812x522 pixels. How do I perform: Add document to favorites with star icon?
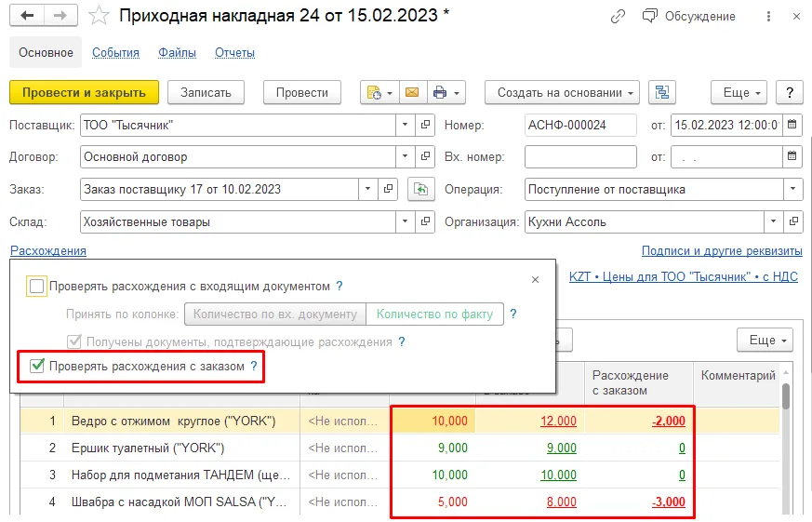coord(99,16)
